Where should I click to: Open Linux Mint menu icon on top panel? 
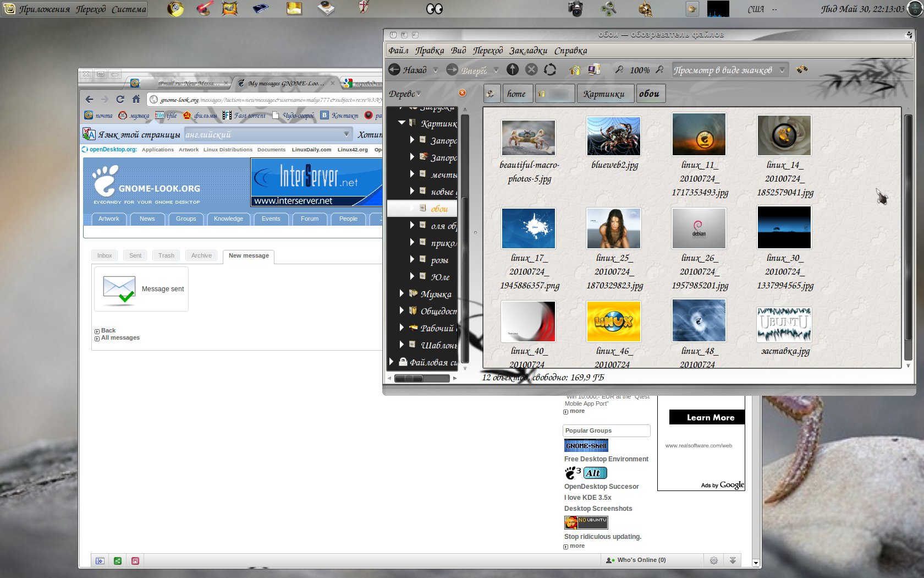coord(9,9)
